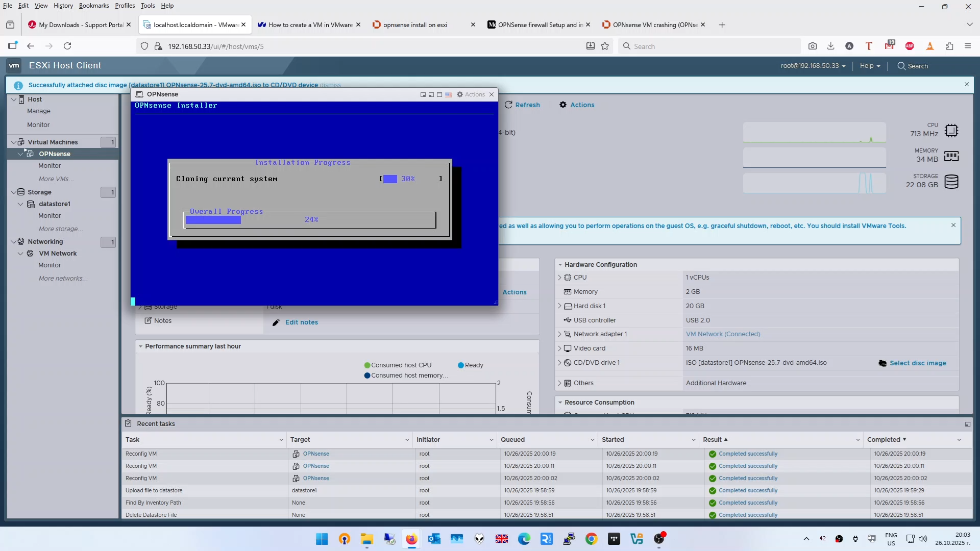This screenshot has height=551, width=980.
Task: Dismiss VMware Tools warning banner
Action: point(953,225)
